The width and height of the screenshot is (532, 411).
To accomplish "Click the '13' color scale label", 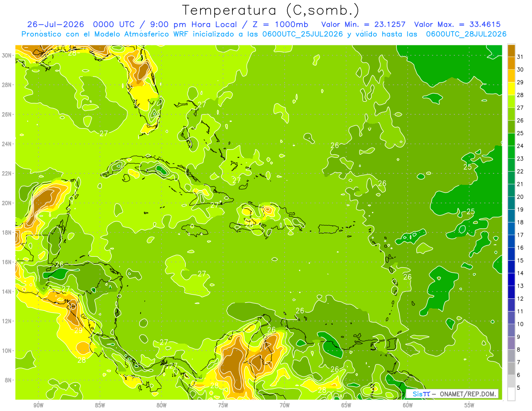I will 520,286.
